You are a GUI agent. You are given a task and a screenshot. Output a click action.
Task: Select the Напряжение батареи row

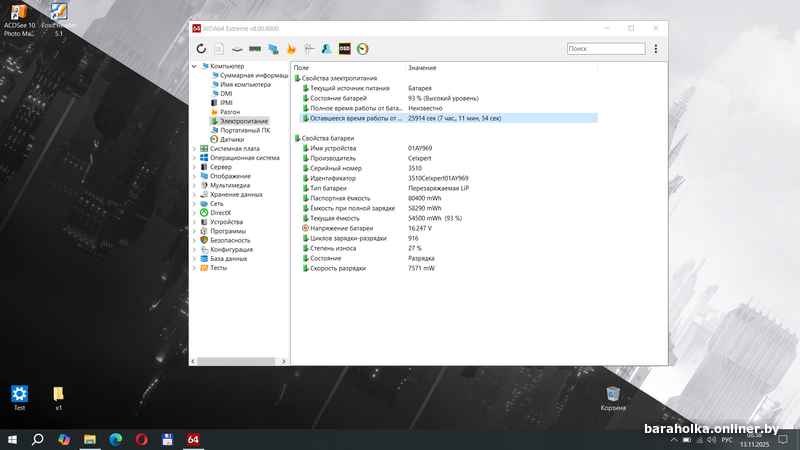click(x=342, y=228)
